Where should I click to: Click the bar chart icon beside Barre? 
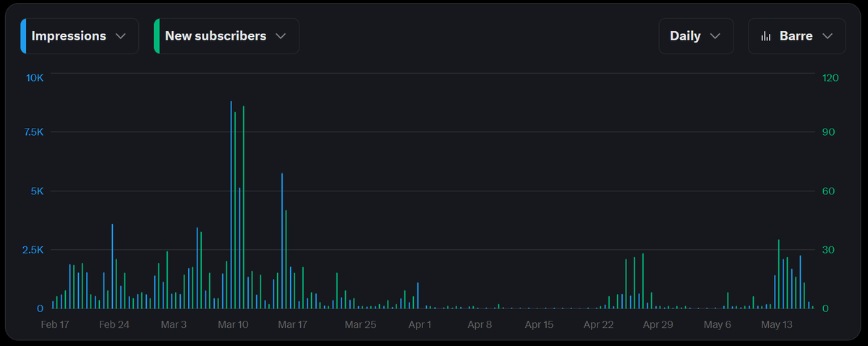[766, 36]
